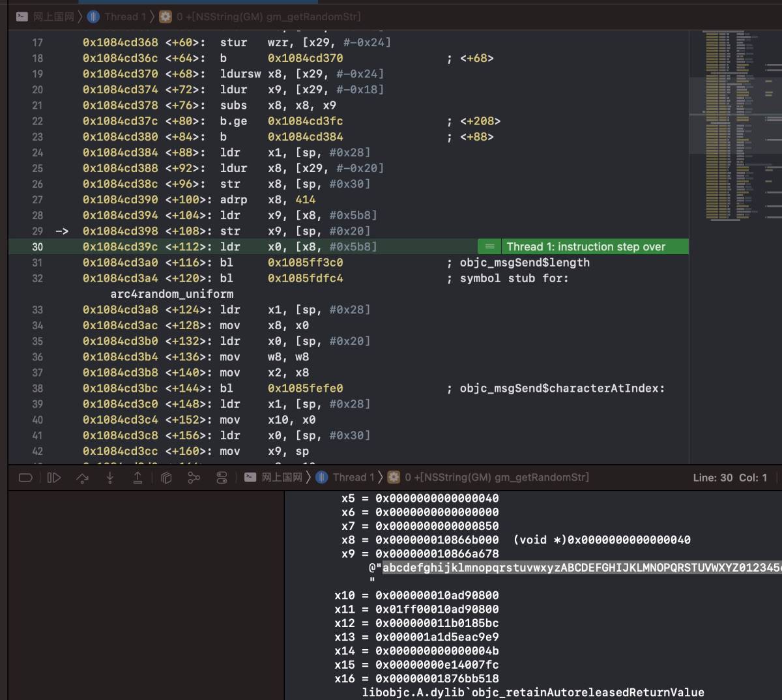Click '; <+208>' comment on line 22
The width and height of the screenshot is (782, 700).
(x=474, y=121)
